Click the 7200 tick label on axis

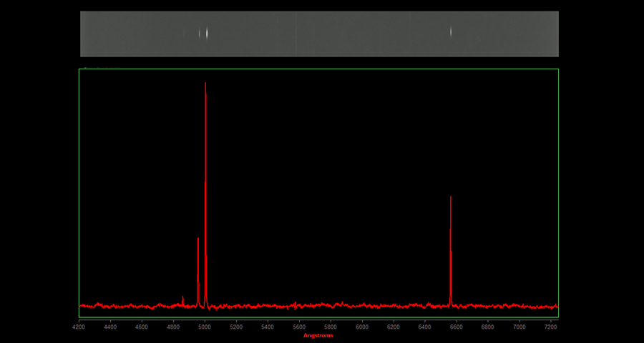(x=551, y=327)
